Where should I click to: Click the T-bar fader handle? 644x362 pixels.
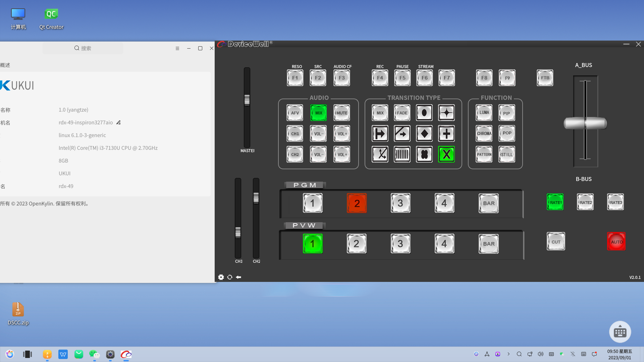pos(585,123)
